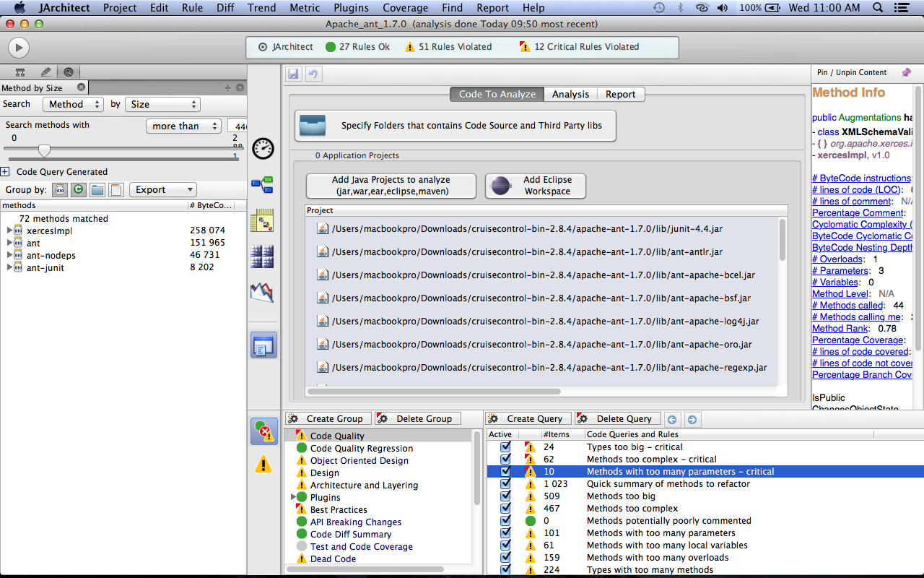This screenshot has width=924, height=578.
Task: Click Add Eclipse Workspace button
Action: coord(535,186)
